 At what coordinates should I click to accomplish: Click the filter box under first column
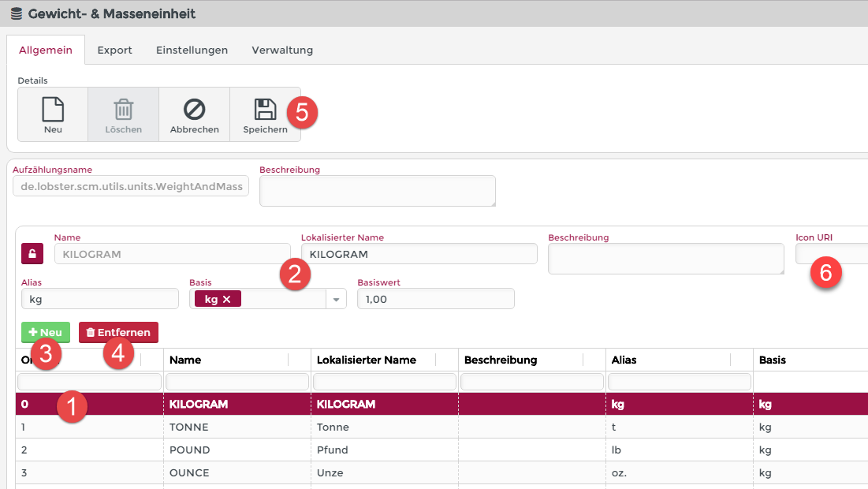click(90, 382)
